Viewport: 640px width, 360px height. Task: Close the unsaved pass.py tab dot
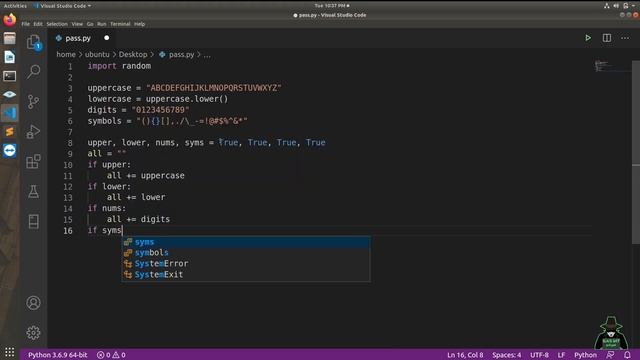tap(107, 38)
